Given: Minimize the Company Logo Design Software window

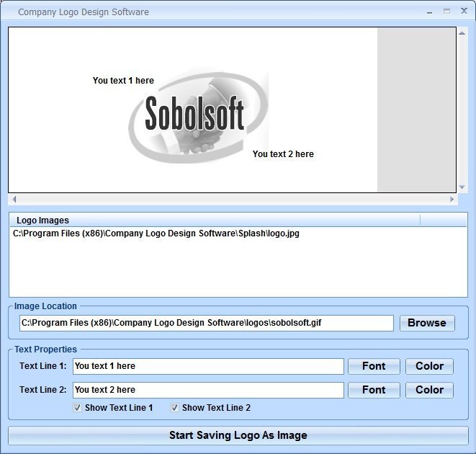Looking at the screenshot, I should tap(430, 12).
